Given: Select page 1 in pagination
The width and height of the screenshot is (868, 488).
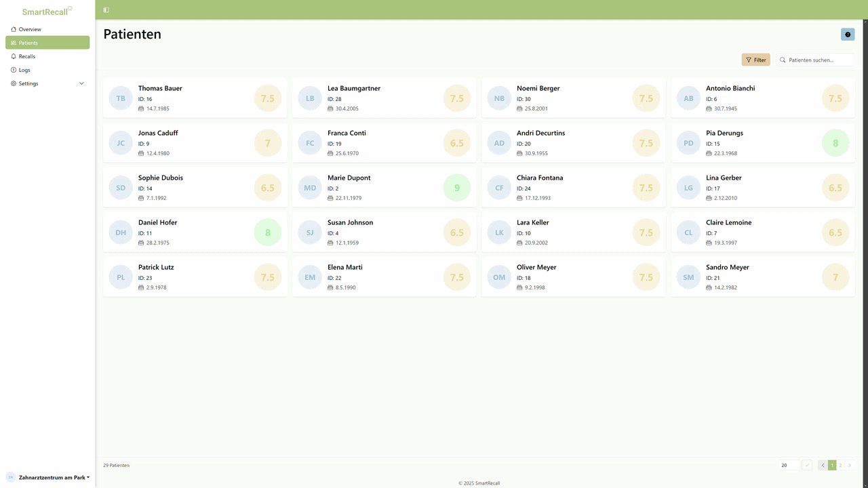Looking at the screenshot, I should tap(831, 465).
